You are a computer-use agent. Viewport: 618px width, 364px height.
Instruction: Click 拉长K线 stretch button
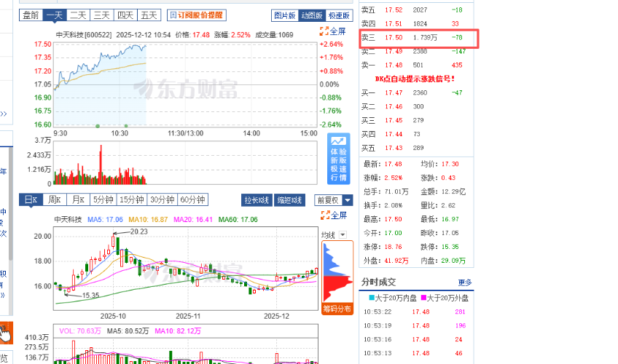[257, 200]
